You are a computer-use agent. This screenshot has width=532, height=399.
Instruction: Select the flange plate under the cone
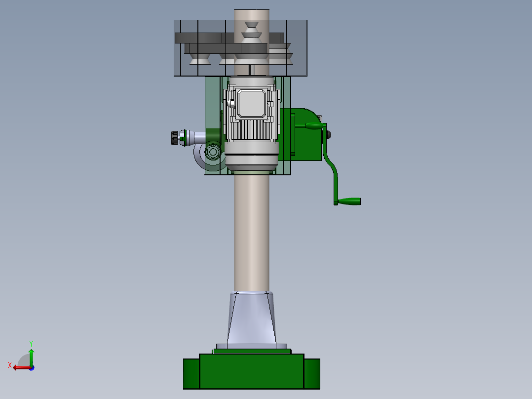[251, 346]
